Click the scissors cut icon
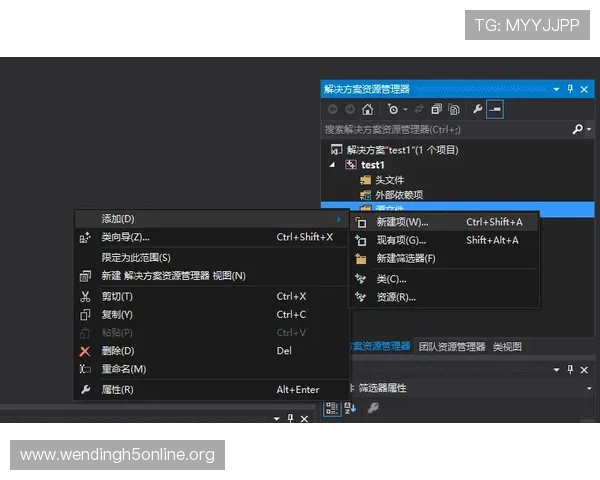 click(x=85, y=296)
